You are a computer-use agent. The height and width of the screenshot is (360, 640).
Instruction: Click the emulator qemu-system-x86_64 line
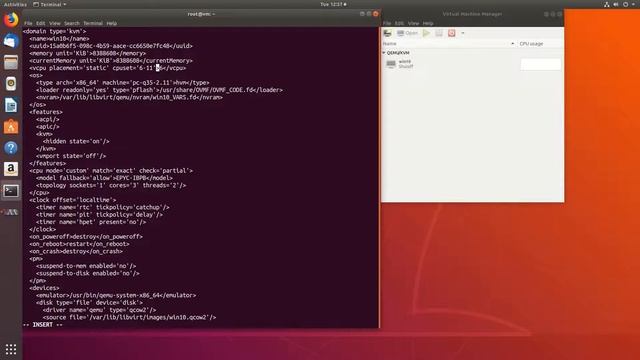point(116,295)
